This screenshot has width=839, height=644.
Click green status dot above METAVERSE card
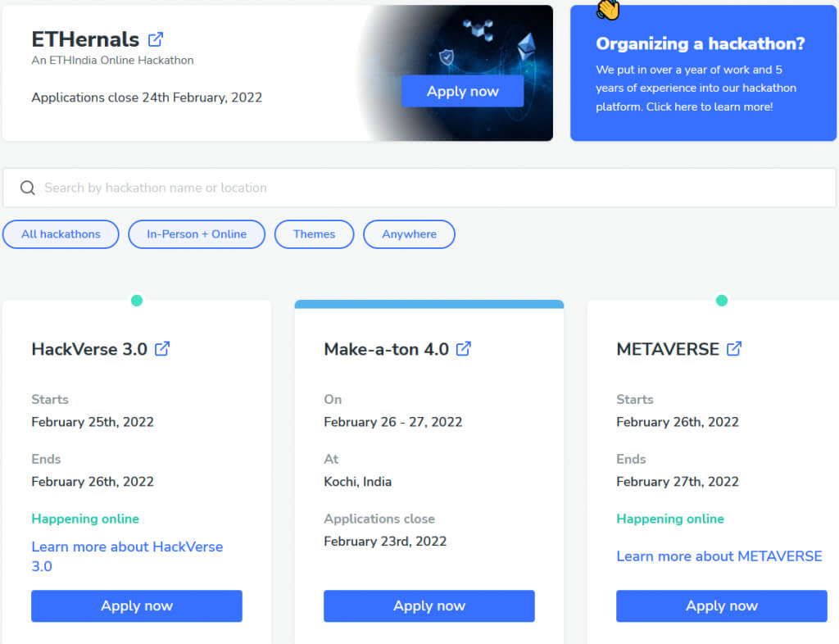coord(722,301)
